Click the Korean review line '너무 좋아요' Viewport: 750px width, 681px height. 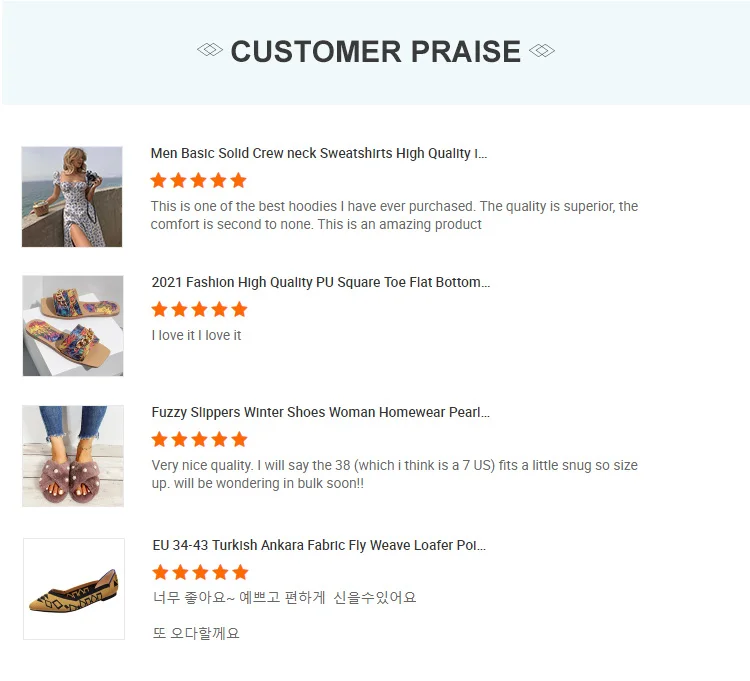point(284,598)
